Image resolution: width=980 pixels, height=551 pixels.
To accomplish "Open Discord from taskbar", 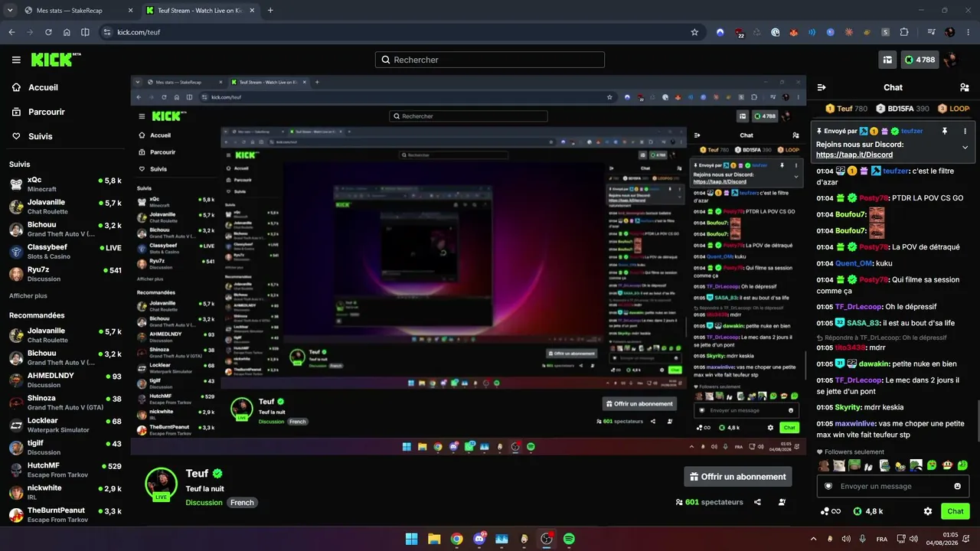I will pos(479,539).
